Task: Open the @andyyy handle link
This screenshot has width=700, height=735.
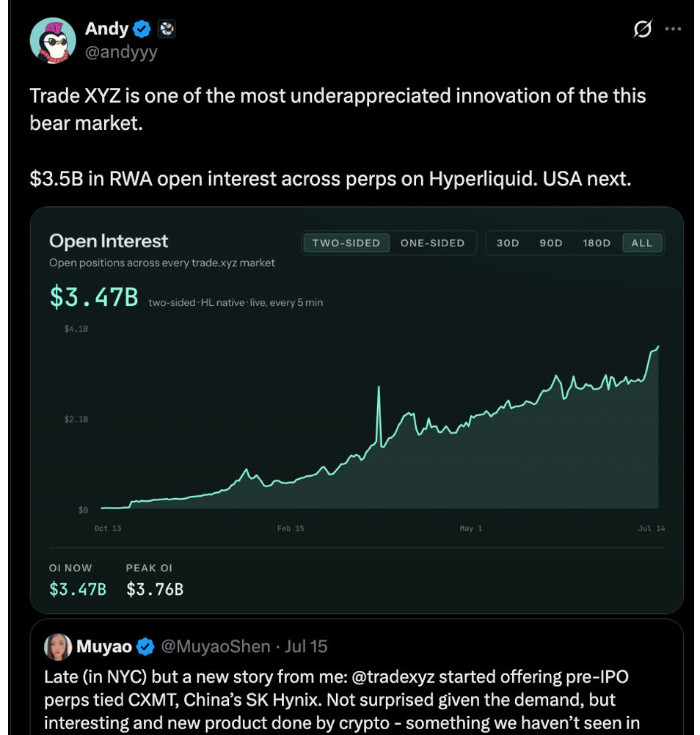Action: click(x=121, y=51)
